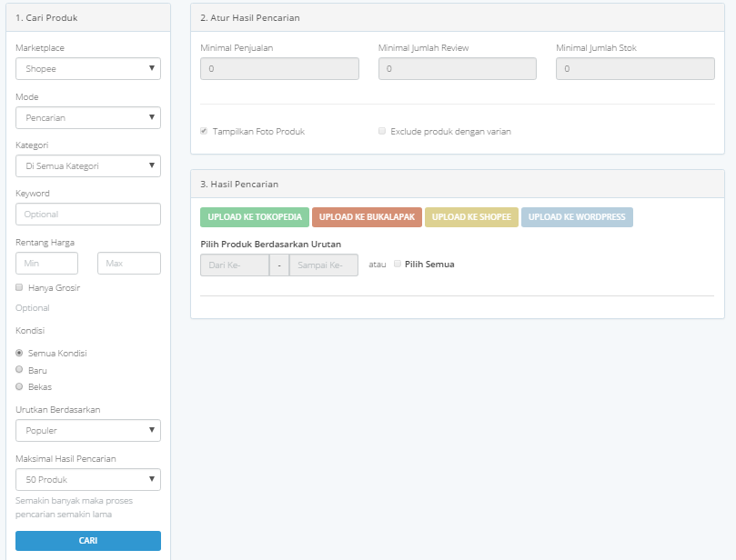Choose the Bekas condition radio button
736x560 pixels.
pyautogui.click(x=19, y=386)
